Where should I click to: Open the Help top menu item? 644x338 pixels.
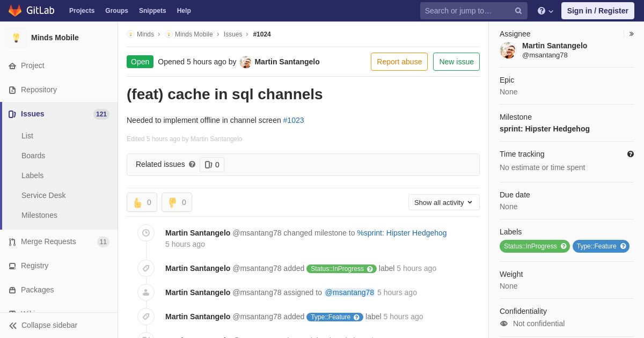tap(184, 11)
